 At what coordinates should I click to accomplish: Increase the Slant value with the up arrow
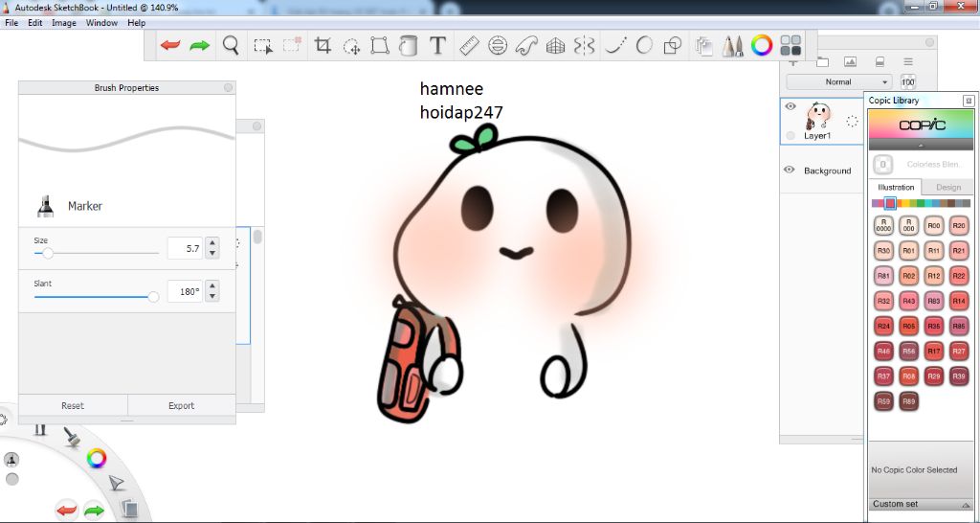[x=212, y=286]
